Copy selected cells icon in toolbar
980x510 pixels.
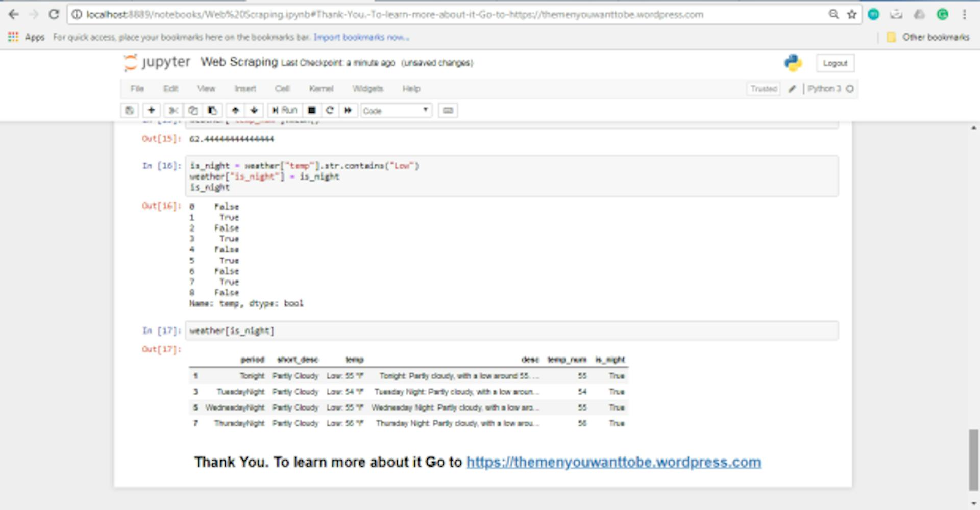(193, 110)
